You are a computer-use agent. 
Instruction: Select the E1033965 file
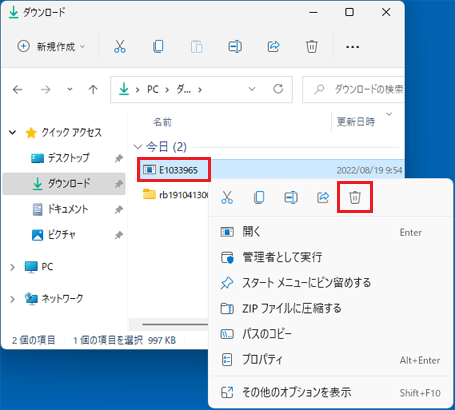[174, 170]
